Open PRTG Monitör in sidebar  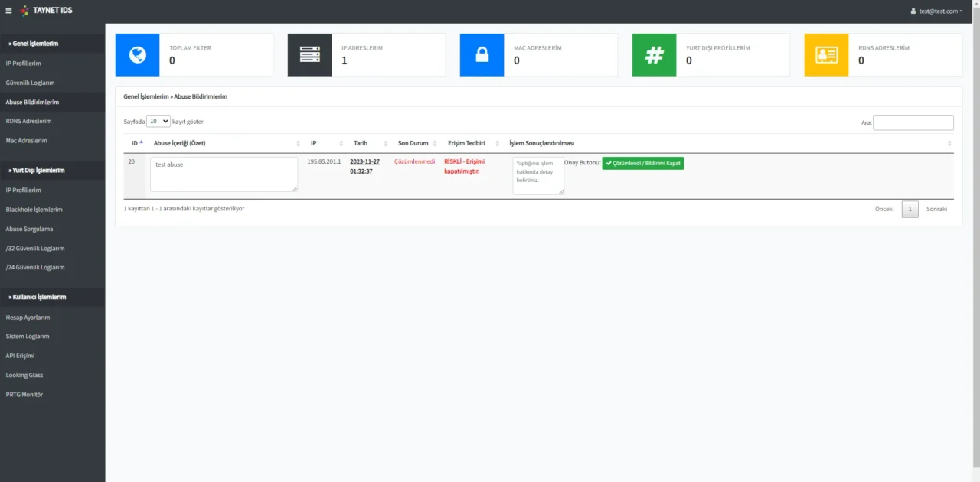pyautogui.click(x=24, y=394)
